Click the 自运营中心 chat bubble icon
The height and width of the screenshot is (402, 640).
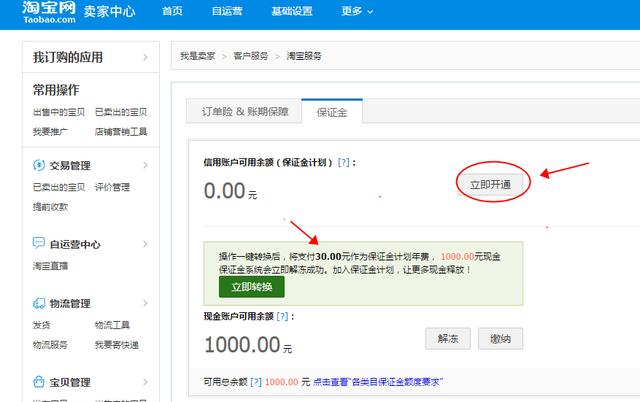pos(39,243)
